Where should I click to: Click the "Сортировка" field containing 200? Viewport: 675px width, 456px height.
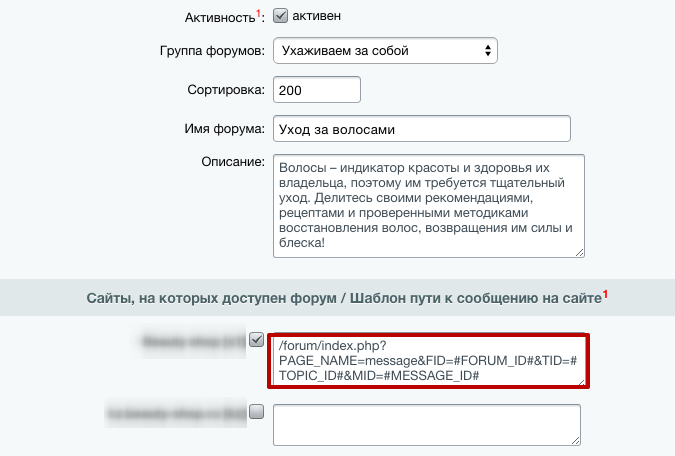coord(316,90)
